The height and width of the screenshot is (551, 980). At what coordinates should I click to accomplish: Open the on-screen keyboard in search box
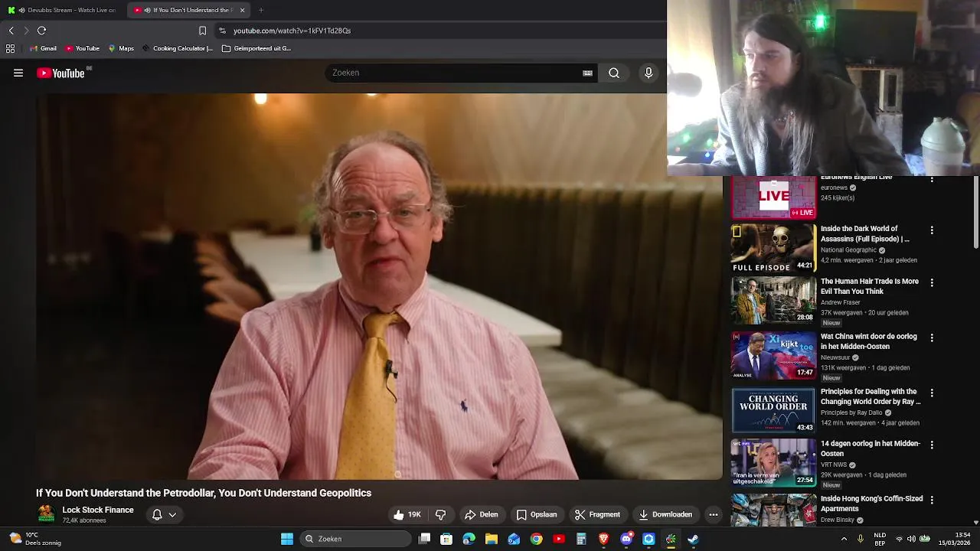click(587, 73)
